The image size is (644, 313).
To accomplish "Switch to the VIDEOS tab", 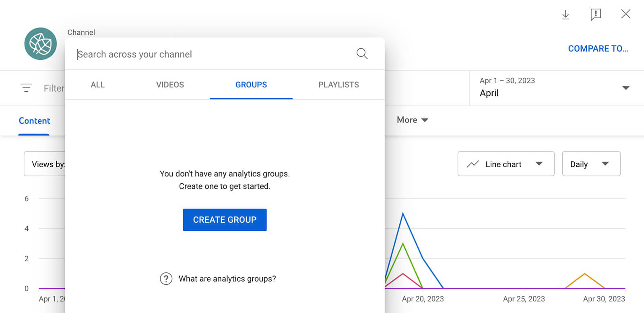I will pyautogui.click(x=170, y=85).
